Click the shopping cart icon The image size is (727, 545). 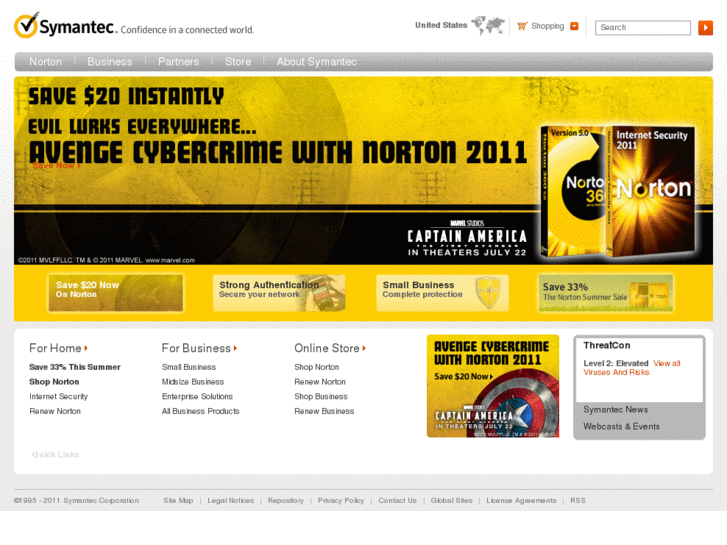pos(522,26)
